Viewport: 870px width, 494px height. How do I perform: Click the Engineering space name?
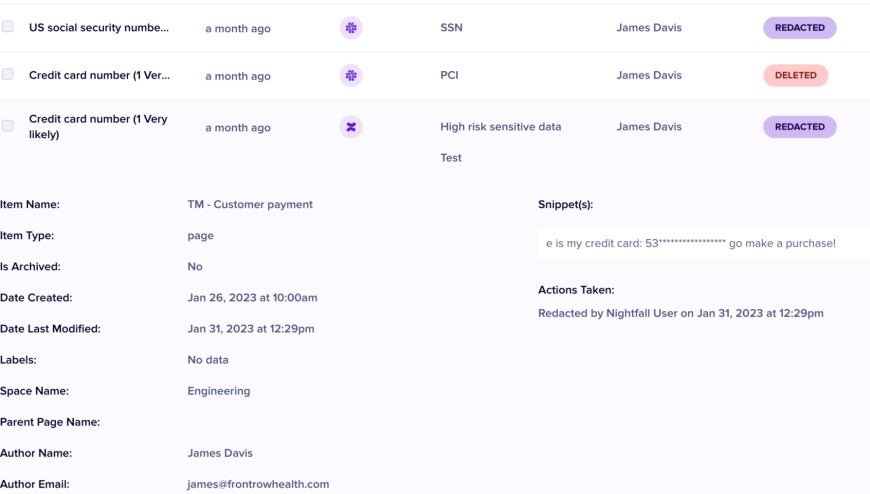coord(219,391)
